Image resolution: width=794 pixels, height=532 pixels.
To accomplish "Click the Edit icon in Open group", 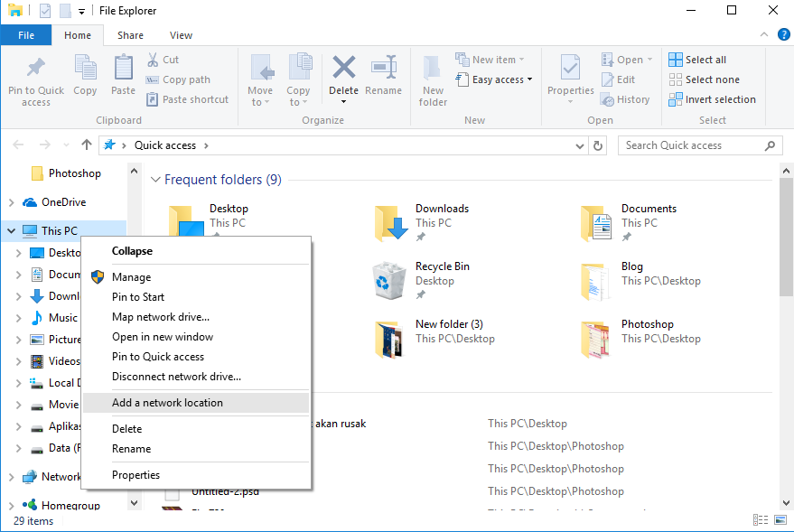I will click(x=608, y=79).
